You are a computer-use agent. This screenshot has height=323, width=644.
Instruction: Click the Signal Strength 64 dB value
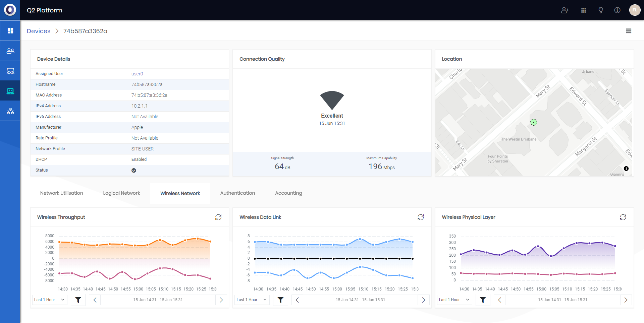click(282, 167)
